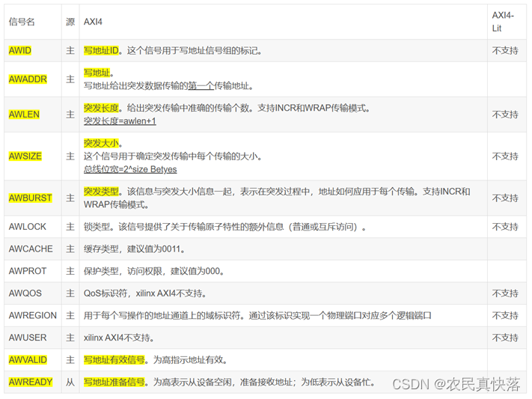
Task: Click the AWUSER signal name cell
Action: click(x=26, y=338)
